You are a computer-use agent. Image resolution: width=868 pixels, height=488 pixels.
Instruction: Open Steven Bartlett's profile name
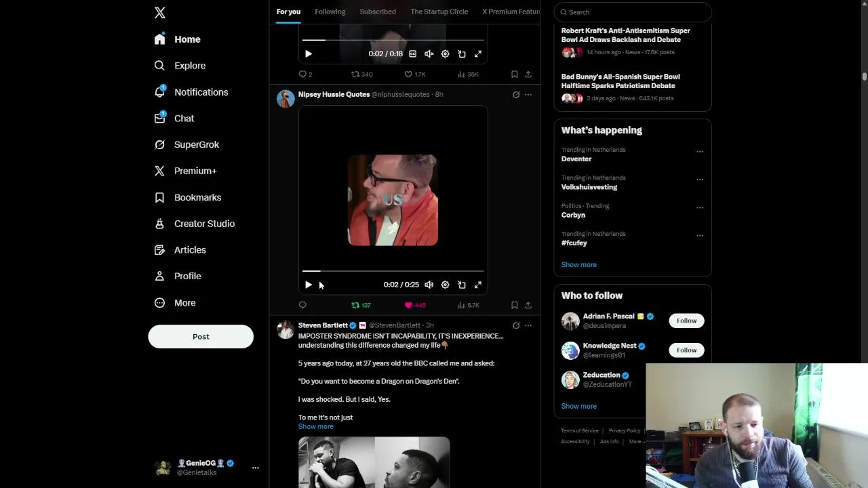click(x=323, y=325)
